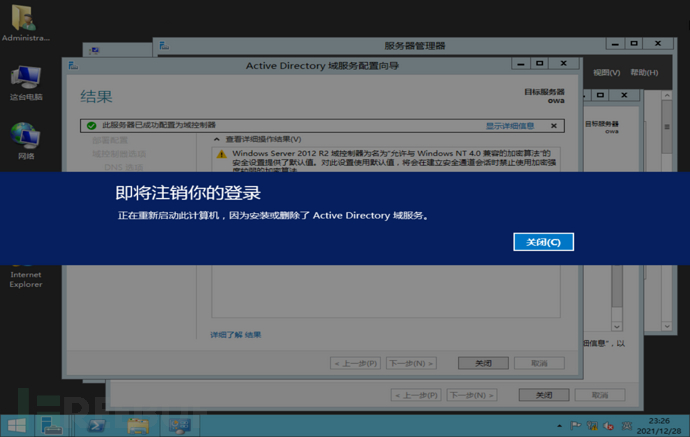Click scroll down arrow of results list
This screenshot has width=690, height=437.
pos(617,327)
